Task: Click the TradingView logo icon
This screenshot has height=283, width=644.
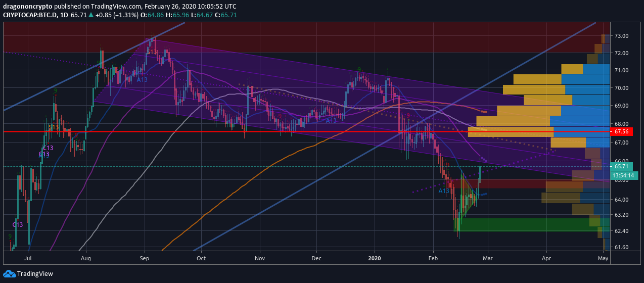Action: pyautogui.click(x=10, y=273)
